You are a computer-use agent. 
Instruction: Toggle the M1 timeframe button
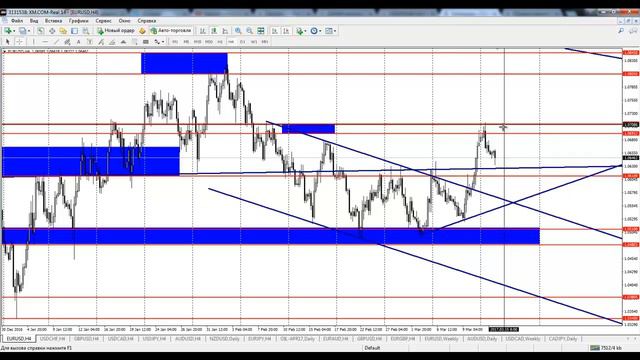(175, 42)
